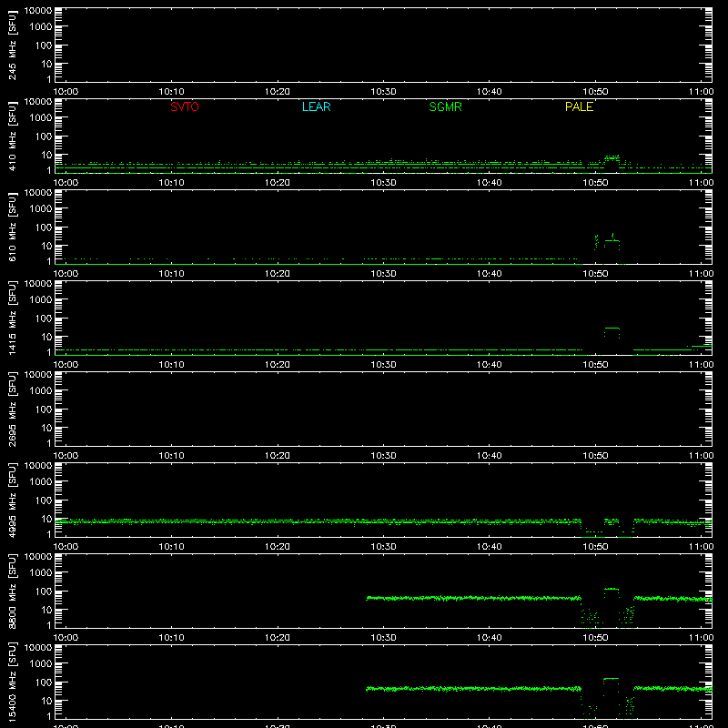Viewport: 728px width, 728px height.
Task: Click the 10000 tick on the 4995 MHz axis
Action: (x=38, y=466)
